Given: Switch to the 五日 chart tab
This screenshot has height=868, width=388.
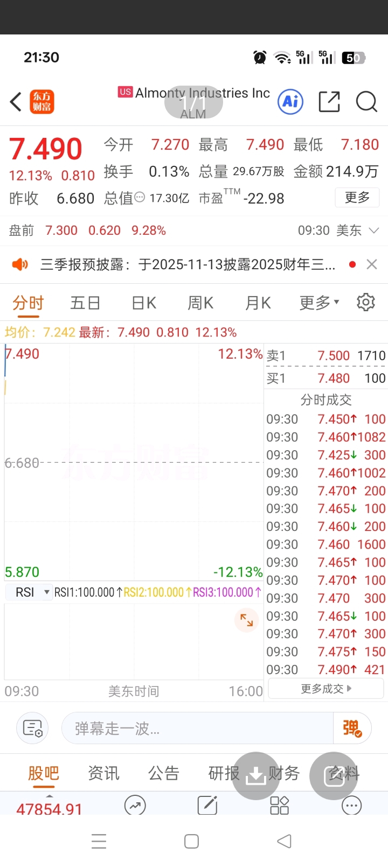Looking at the screenshot, I should 85,303.
